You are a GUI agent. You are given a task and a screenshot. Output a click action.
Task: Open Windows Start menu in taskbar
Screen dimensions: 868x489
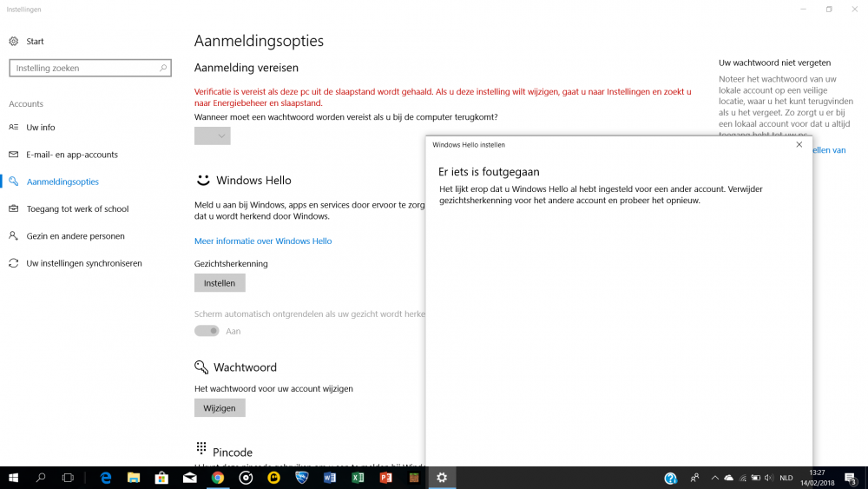click(x=13, y=478)
